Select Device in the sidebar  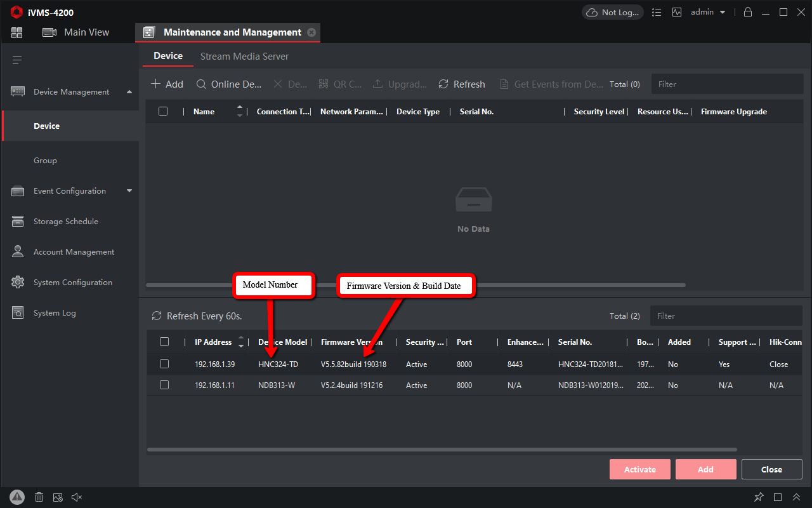tap(70, 126)
